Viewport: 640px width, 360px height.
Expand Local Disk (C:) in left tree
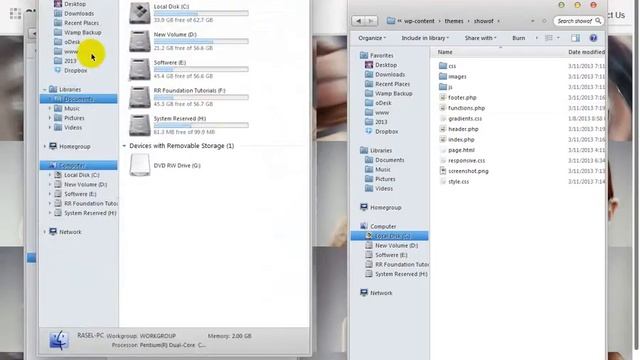pos(50,175)
